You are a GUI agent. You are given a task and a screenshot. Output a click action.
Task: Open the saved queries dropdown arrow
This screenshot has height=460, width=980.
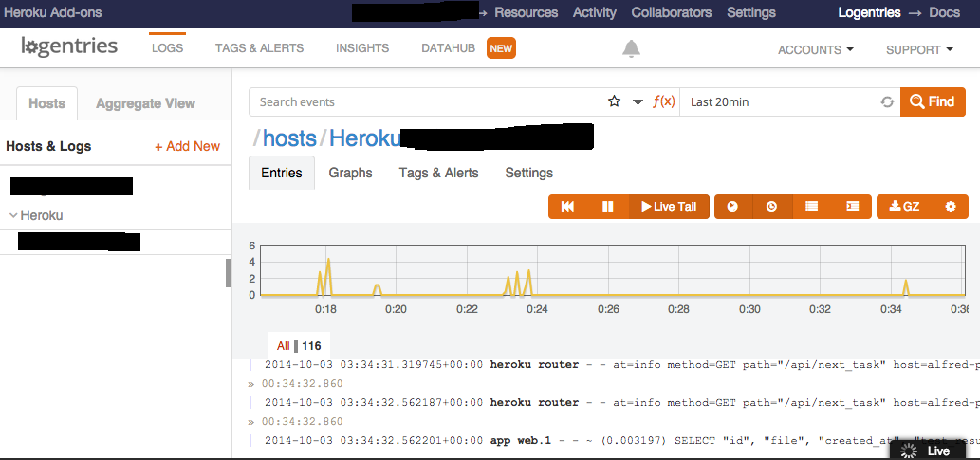click(x=638, y=102)
